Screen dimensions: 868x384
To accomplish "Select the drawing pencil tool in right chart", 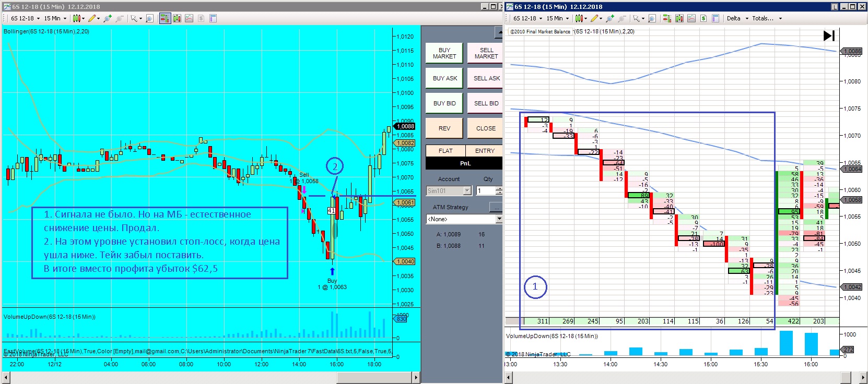I will coord(596,18).
